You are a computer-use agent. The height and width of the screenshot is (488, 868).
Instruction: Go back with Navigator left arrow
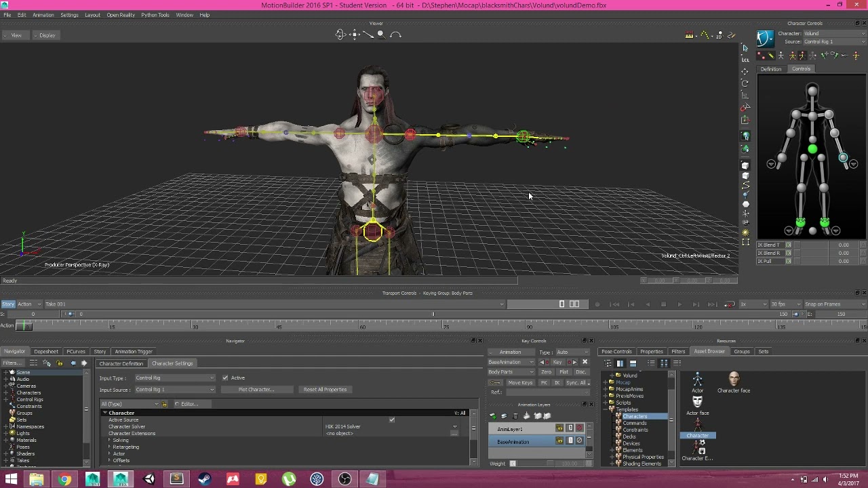[x=73, y=363]
